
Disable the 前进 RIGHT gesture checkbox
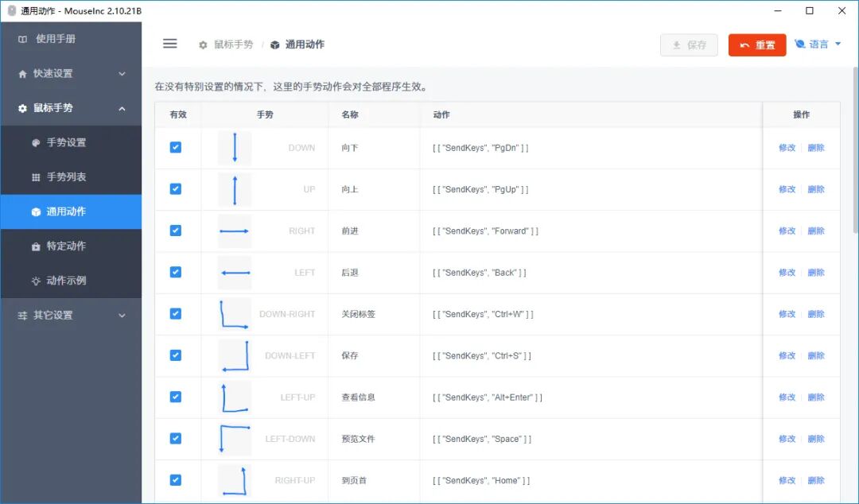(x=175, y=231)
